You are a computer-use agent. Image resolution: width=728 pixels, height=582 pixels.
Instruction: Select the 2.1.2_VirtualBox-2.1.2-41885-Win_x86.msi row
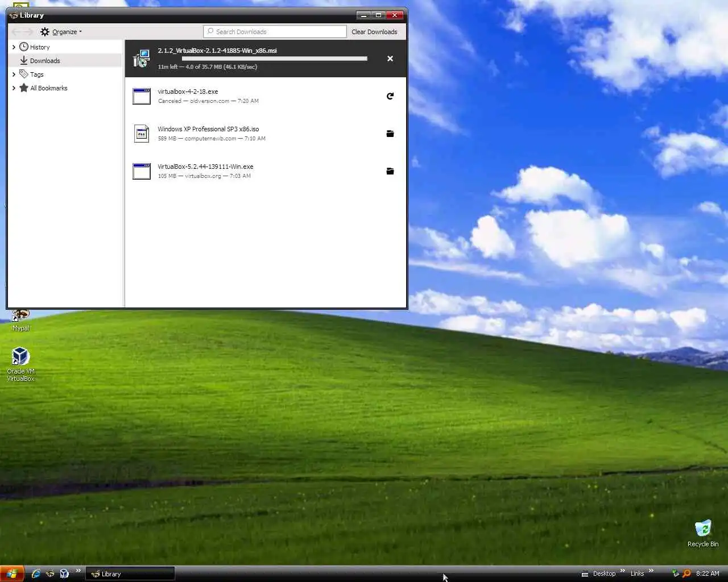coord(266,59)
